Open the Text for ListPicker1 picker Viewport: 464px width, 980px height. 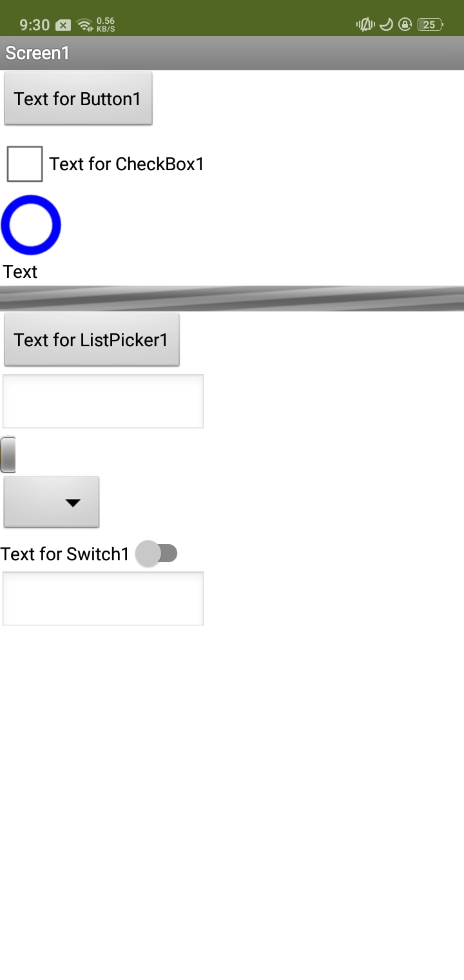tap(92, 340)
